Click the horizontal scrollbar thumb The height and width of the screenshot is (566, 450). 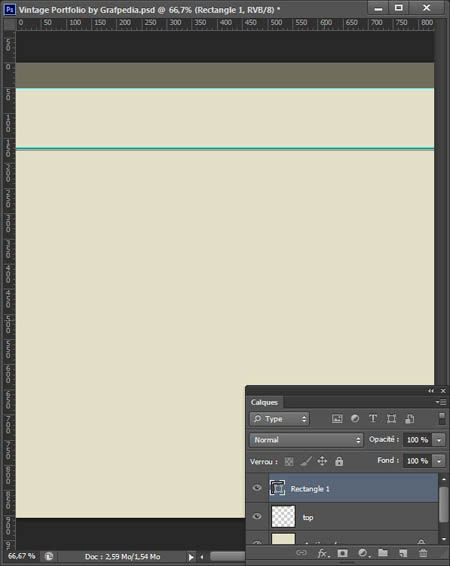[228, 556]
